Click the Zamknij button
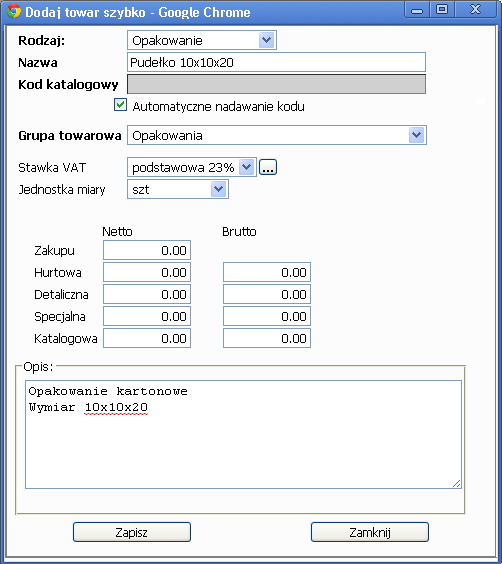The image size is (502, 564). pyautogui.click(x=370, y=532)
